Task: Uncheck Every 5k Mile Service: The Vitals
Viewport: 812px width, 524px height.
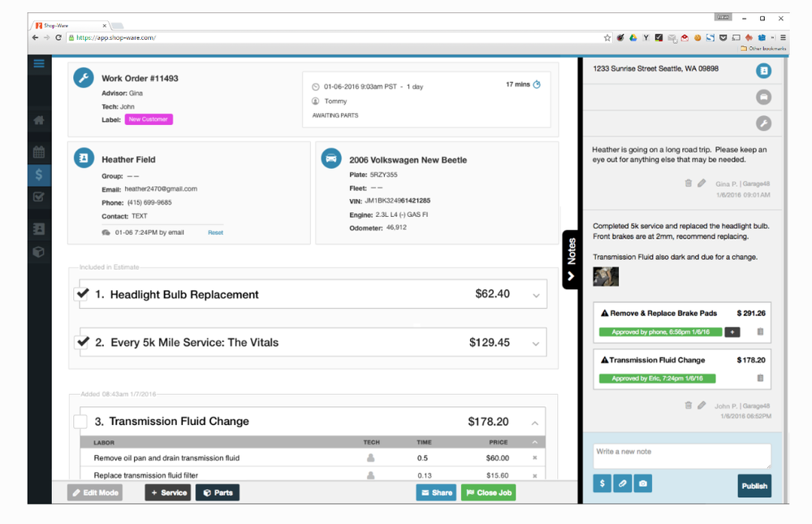Action: click(x=81, y=341)
